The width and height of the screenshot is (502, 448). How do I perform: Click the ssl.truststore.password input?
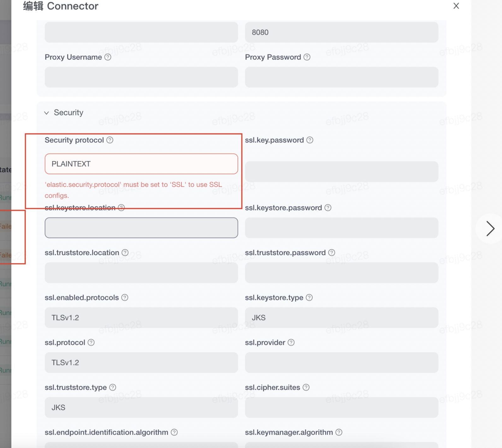(x=341, y=272)
